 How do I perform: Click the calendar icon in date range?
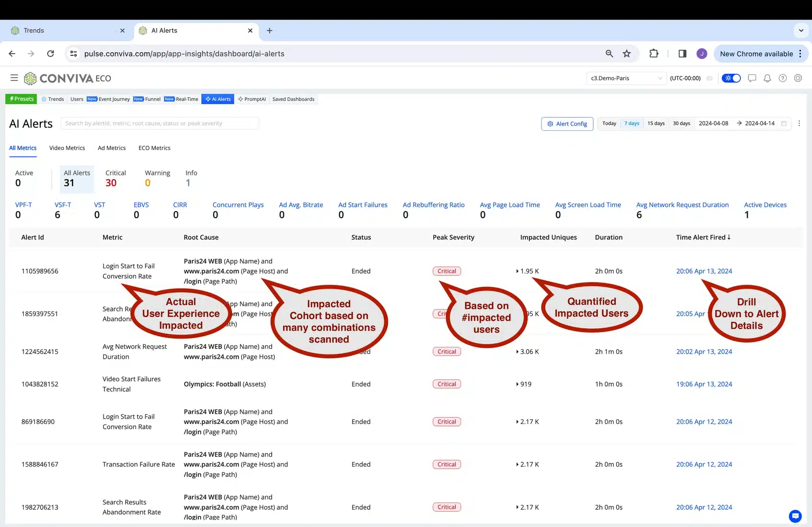784,124
